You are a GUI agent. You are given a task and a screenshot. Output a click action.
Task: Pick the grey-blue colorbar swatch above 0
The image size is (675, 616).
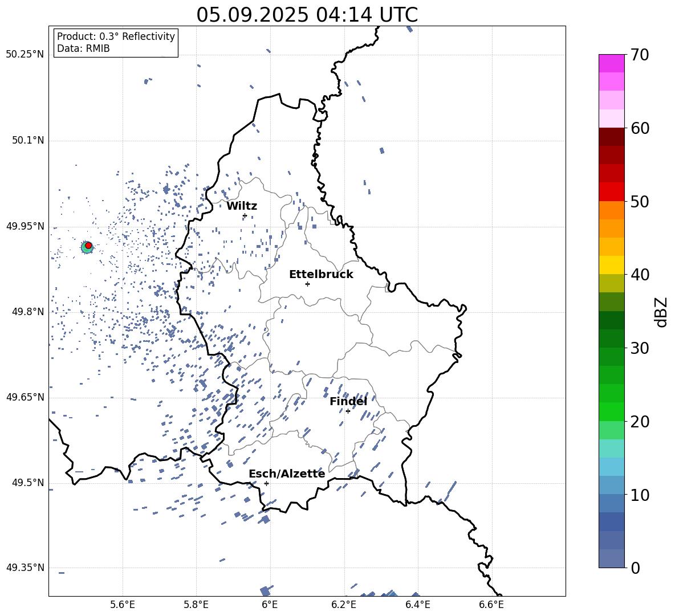coord(611,558)
